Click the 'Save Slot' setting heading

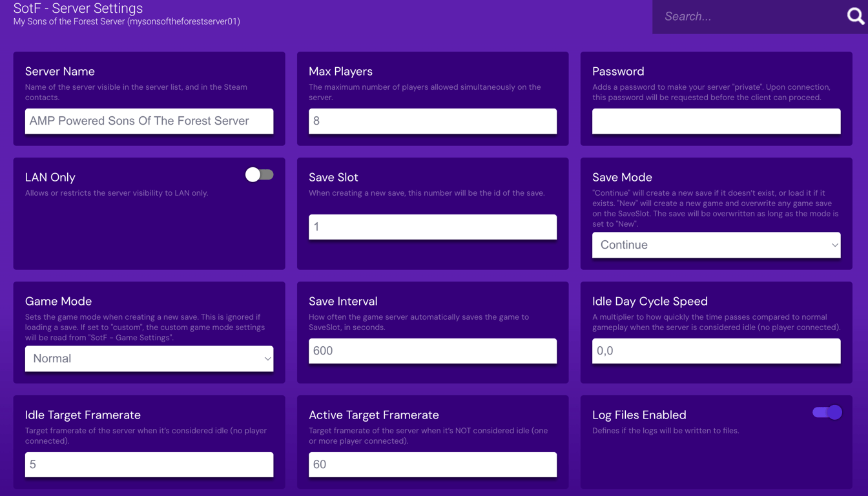333,177
